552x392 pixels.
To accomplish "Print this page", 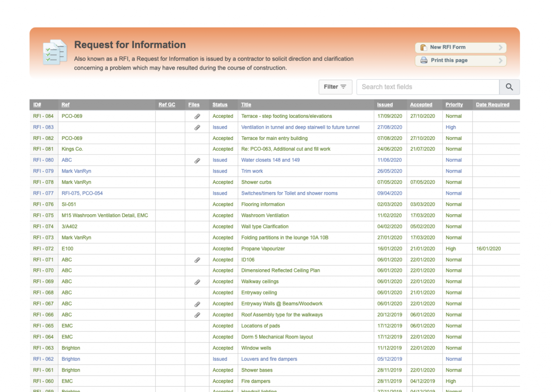I will coord(448,60).
